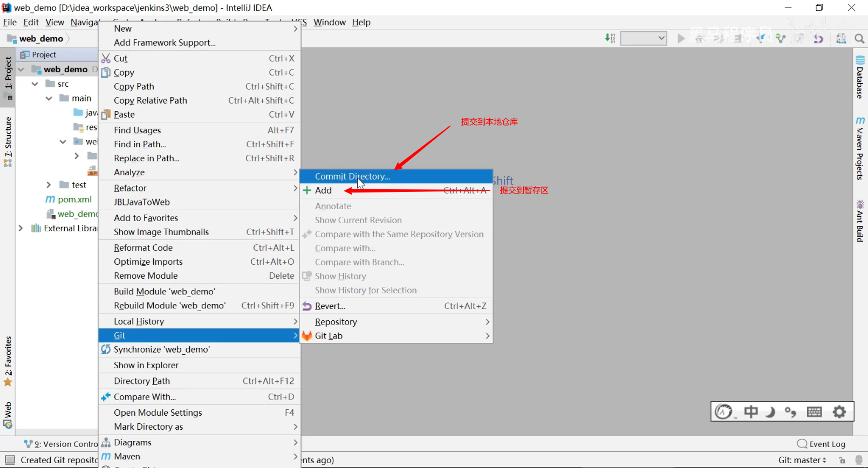This screenshot has height=468, width=868.
Task: Choose Add Framework Support... entry
Action: pyautogui.click(x=199, y=43)
